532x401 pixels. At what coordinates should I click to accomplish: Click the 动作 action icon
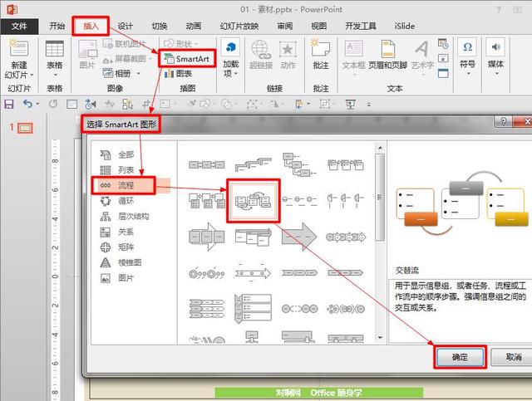pyautogui.click(x=288, y=50)
